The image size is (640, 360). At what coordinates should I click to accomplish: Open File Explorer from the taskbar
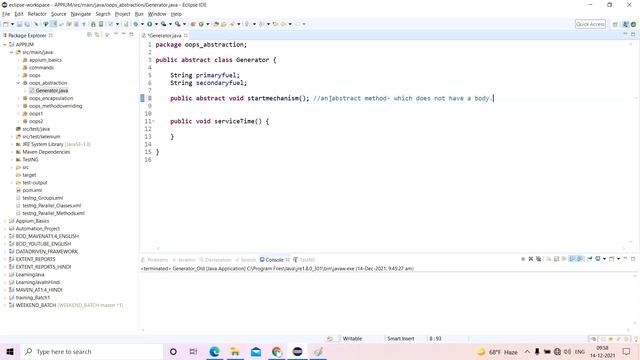click(x=235, y=351)
